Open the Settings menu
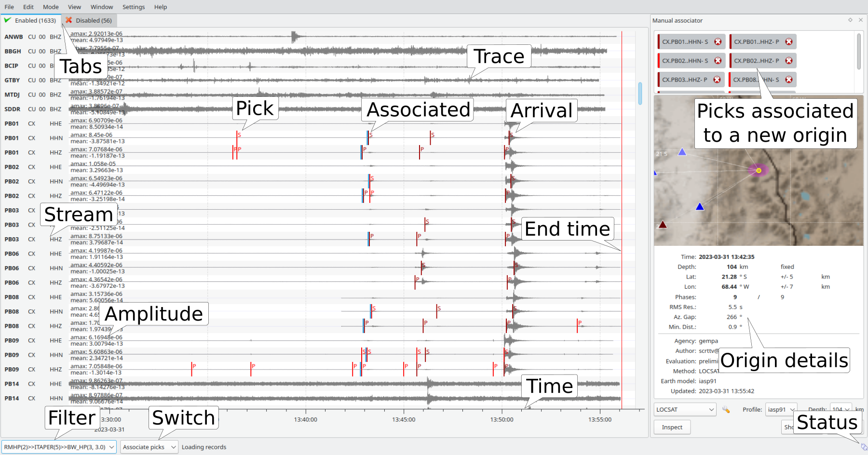Image resolution: width=868 pixels, height=455 pixels. (x=134, y=7)
